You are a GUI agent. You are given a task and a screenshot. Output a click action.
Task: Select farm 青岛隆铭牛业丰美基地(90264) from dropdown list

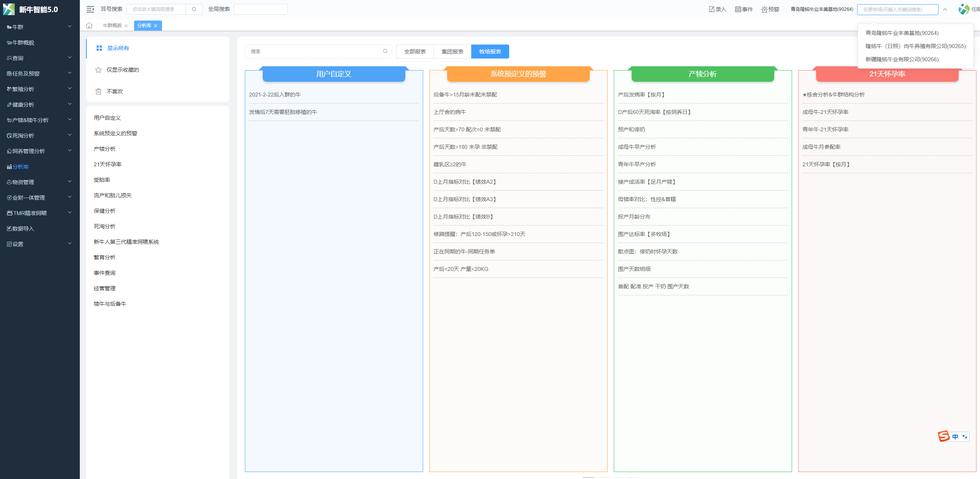tap(915, 33)
